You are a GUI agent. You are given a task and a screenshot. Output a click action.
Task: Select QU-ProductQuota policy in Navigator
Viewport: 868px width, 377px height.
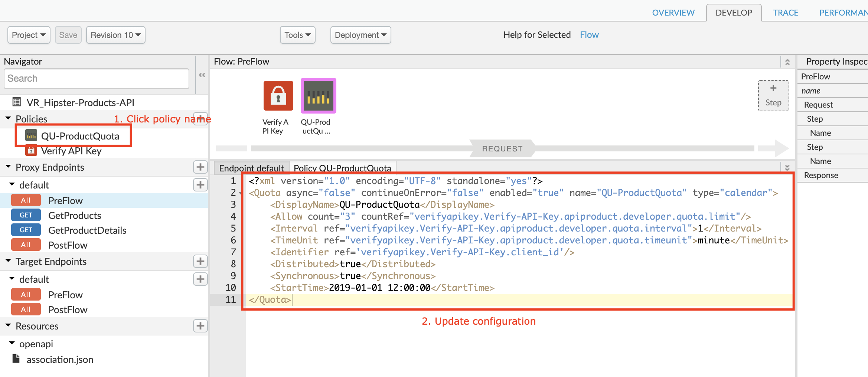[x=80, y=136]
